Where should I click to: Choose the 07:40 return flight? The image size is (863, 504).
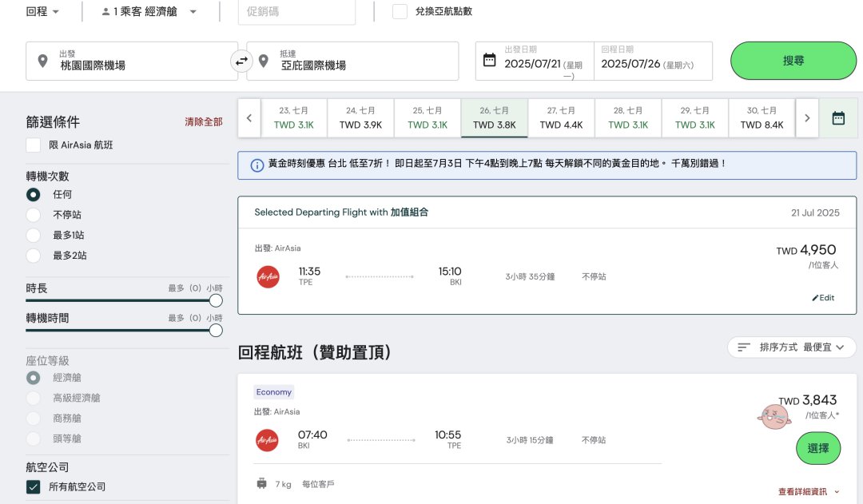pos(818,448)
